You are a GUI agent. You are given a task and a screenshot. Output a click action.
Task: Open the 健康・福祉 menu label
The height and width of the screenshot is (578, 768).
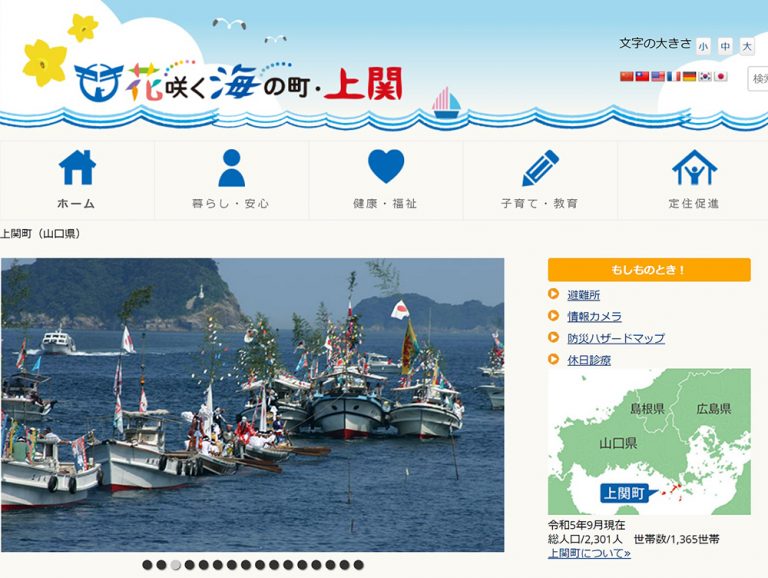coord(385,203)
